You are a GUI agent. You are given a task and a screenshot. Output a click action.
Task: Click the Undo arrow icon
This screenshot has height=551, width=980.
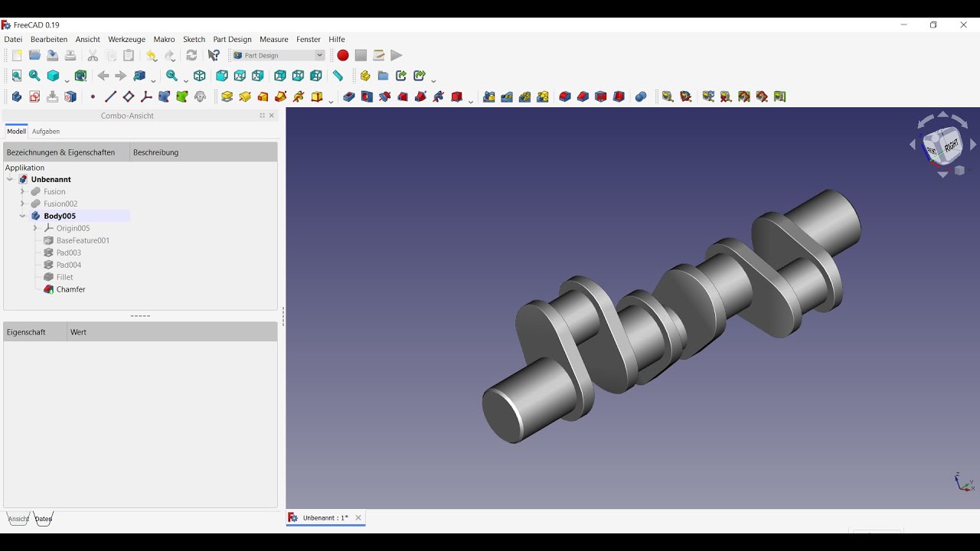point(152,55)
